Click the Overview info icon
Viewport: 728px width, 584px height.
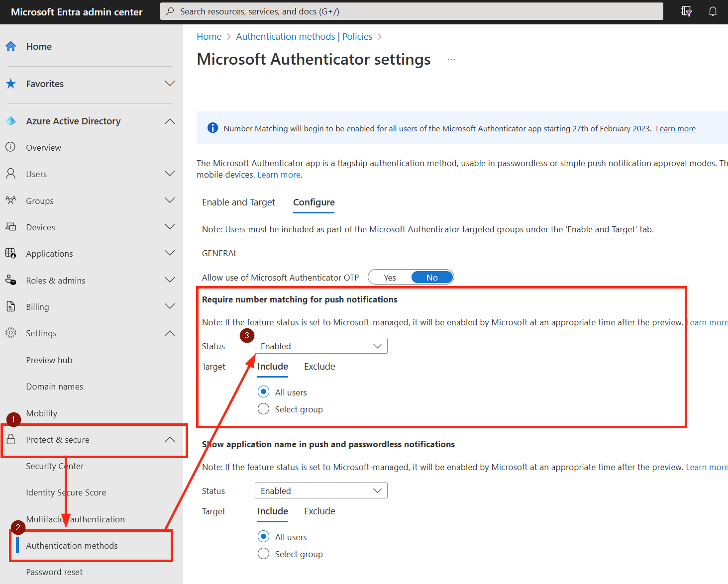[x=10, y=147]
